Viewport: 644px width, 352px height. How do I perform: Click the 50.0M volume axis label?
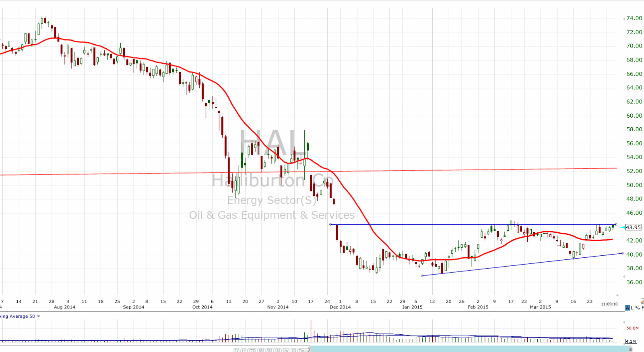click(632, 328)
